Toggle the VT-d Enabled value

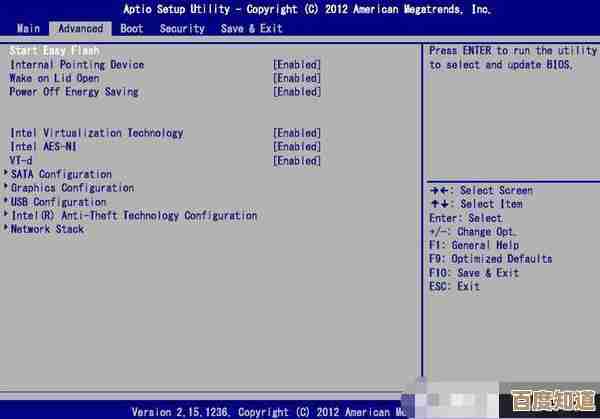[296, 161]
